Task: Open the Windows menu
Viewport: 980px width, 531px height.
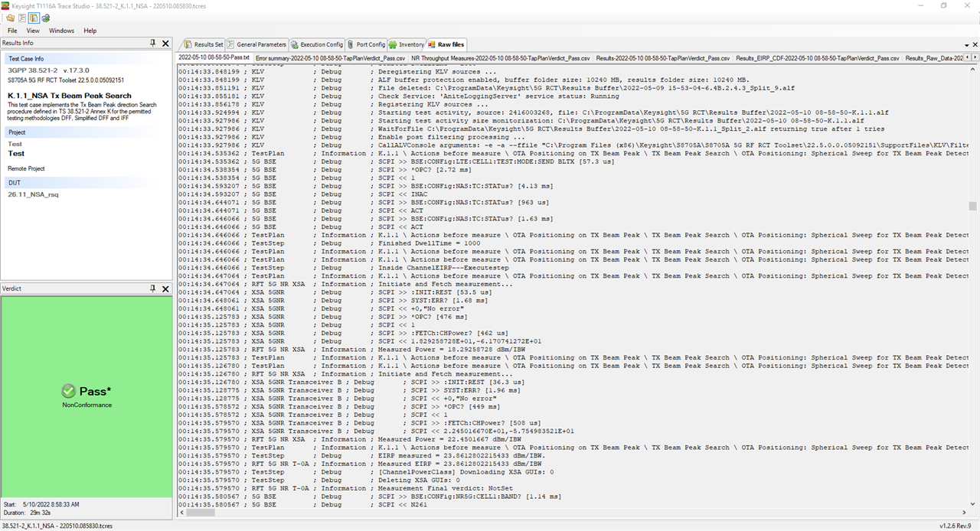Action: [x=61, y=31]
